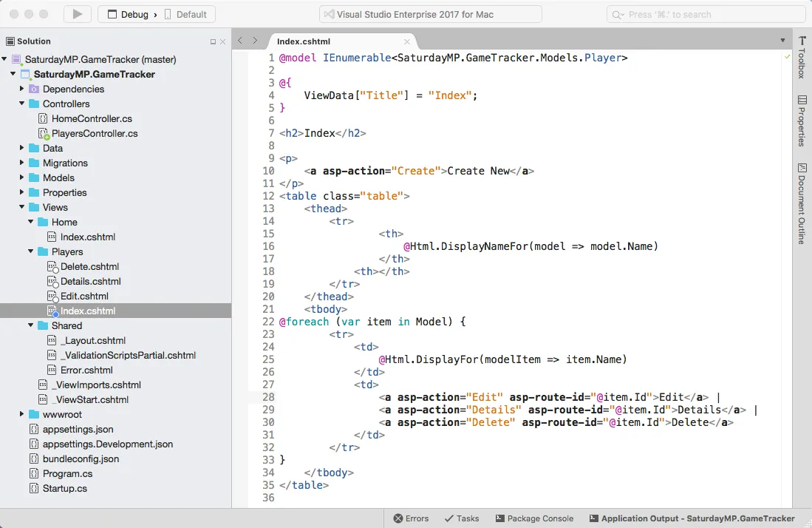Select the bundleconfig.json file icon
The width and height of the screenshot is (812, 528).
(x=34, y=458)
